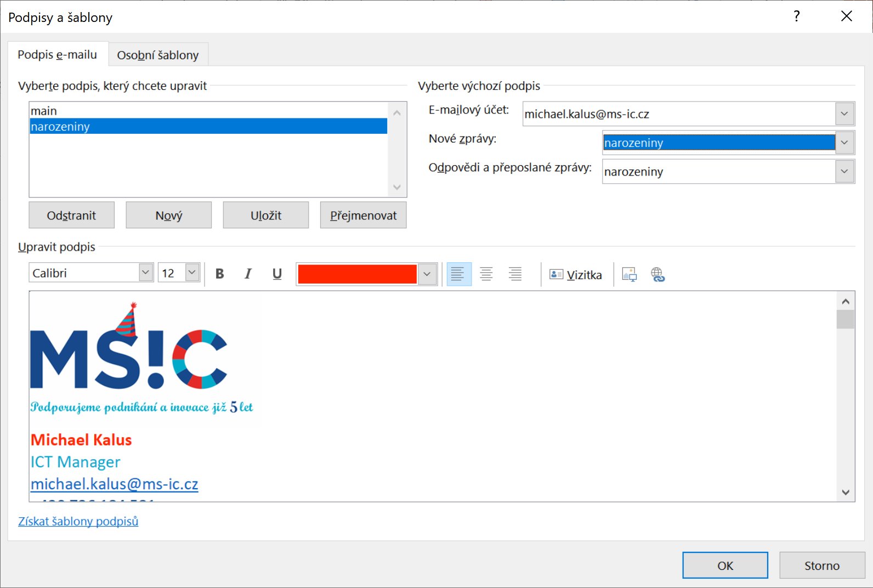Image resolution: width=873 pixels, height=588 pixels.
Task: Expand the font color dropdown arrow
Action: click(x=427, y=274)
